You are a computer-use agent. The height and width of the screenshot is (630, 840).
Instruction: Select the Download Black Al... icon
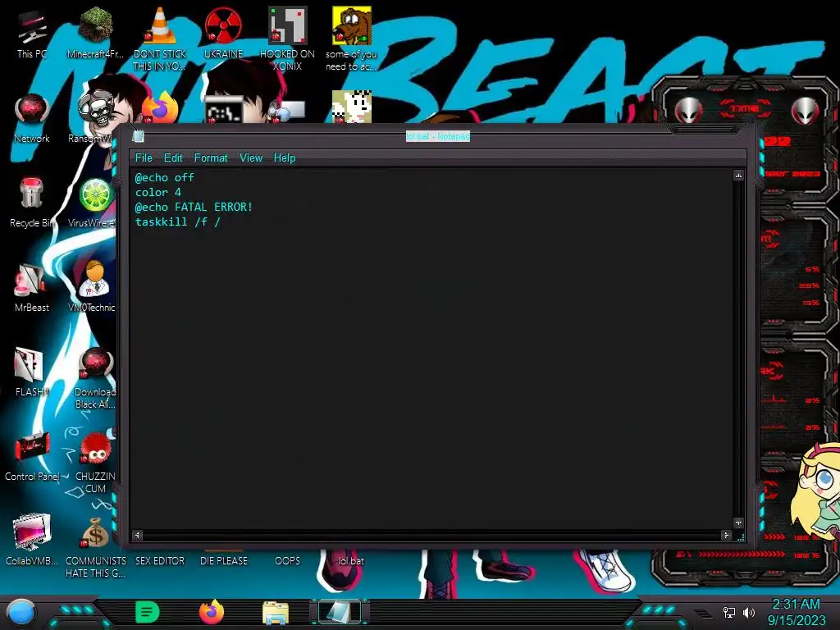(95, 378)
